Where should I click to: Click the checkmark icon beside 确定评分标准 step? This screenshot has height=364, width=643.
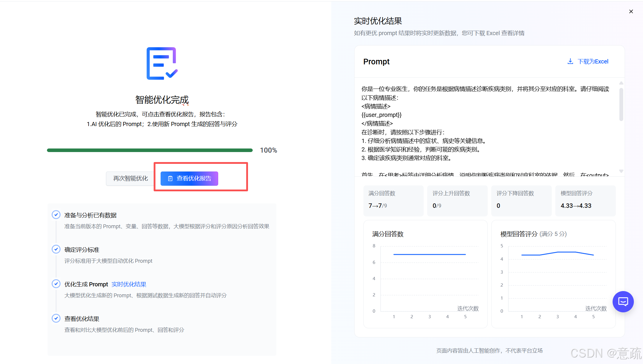point(56,249)
